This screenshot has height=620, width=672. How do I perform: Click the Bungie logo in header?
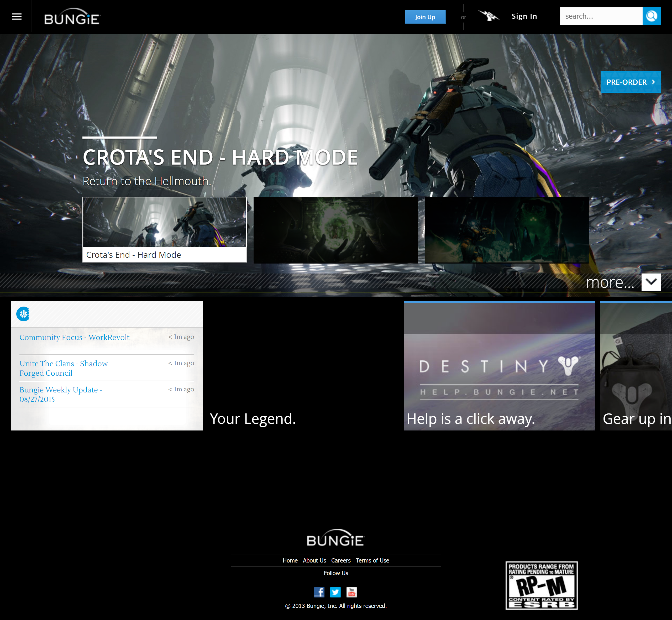tap(72, 17)
